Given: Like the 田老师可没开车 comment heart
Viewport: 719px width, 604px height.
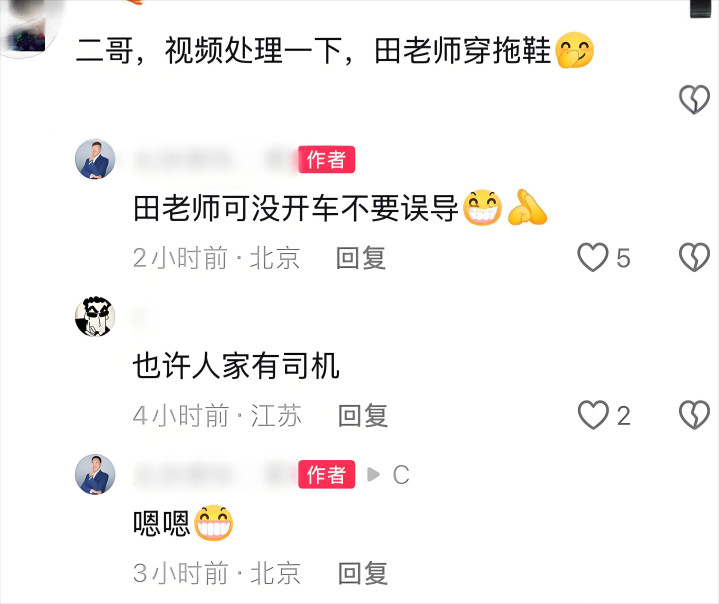Looking at the screenshot, I should click(x=592, y=257).
